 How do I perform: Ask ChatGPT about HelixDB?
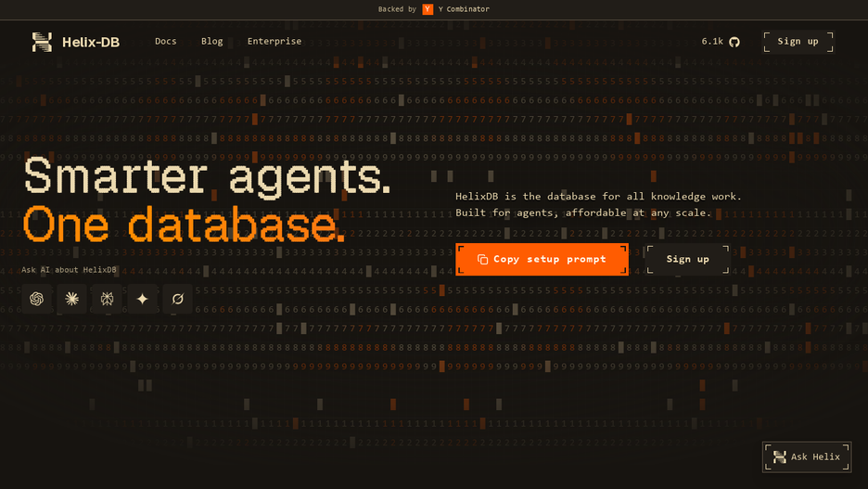pyautogui.click(x=36, y=299)
